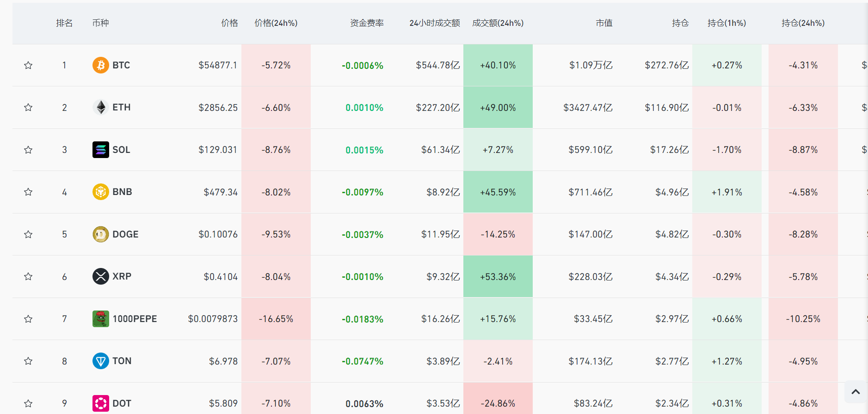Click the Polkadot DOT icon
Image resolution: width=868 pixels, height=414 pixels.
[100, 403]
